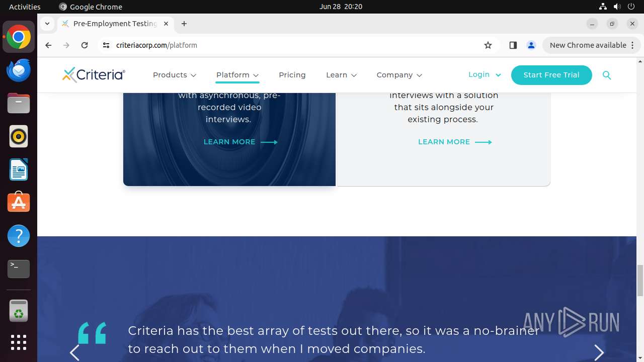Screen dimensions: 644x362
Task: Open the network status icon in top bar
Action: tap(603, 7)
